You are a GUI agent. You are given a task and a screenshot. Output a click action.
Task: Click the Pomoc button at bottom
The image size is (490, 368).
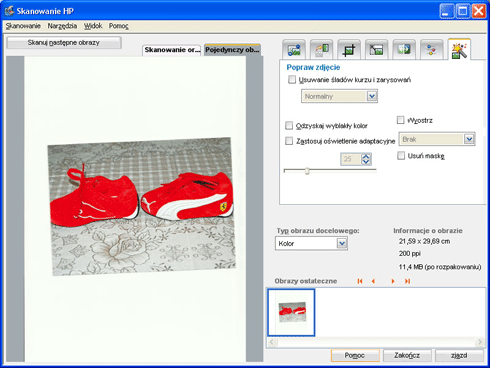click(355, 355)
